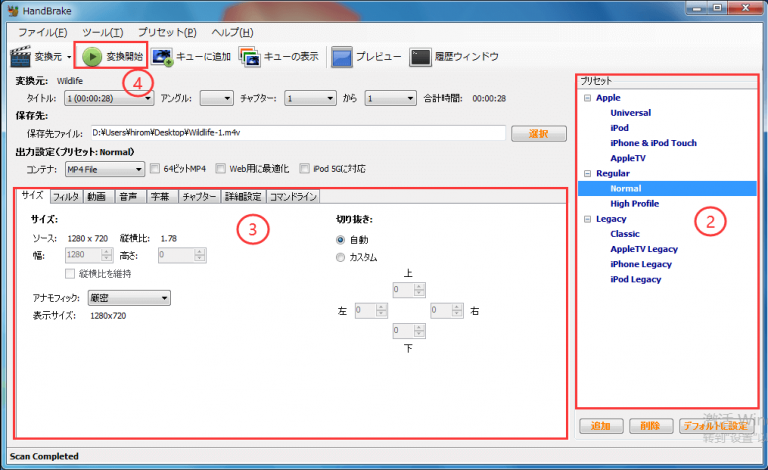Click the 合計時間 value 00:00:28
Screen dimensions: 768x470
tap(489, 98)
